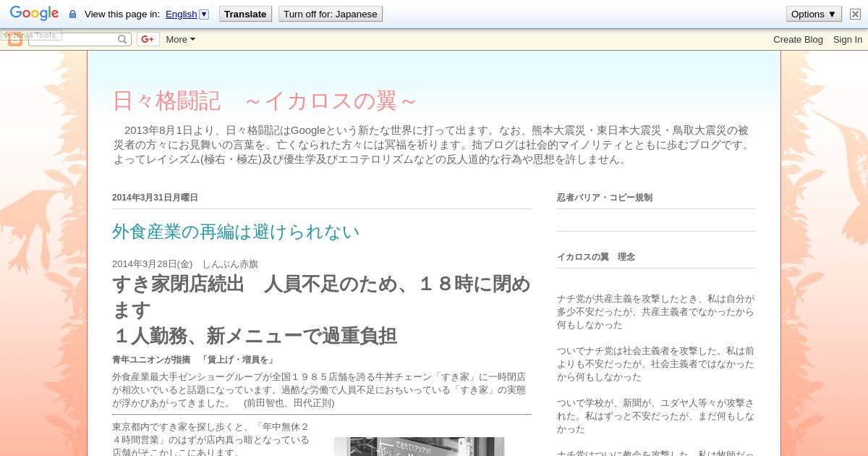Viewport: 868px width, 456px height.
Task: Click blog description paragraph starting 2013年8月1日より
Action: [434, 145]
